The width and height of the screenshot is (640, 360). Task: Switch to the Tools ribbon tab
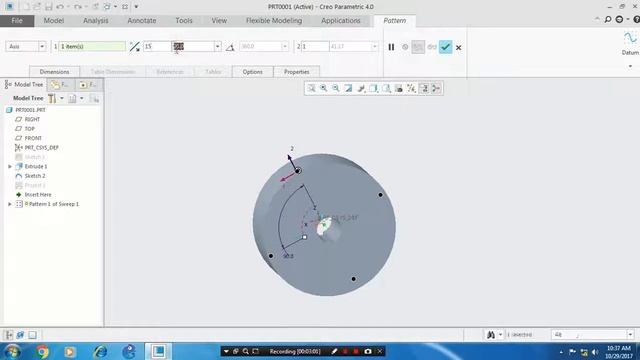pos(184,20)
